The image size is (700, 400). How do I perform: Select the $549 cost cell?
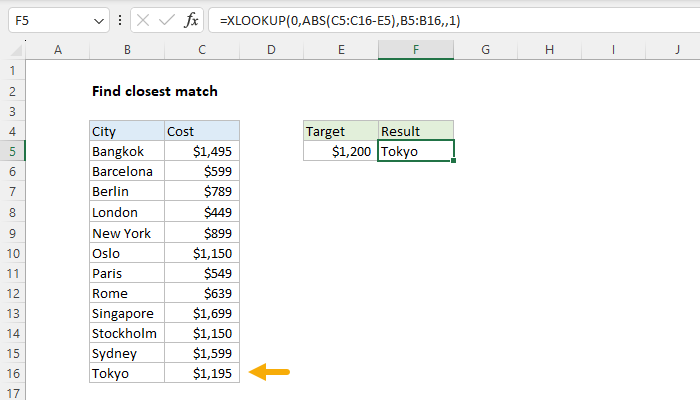(202, 273)
